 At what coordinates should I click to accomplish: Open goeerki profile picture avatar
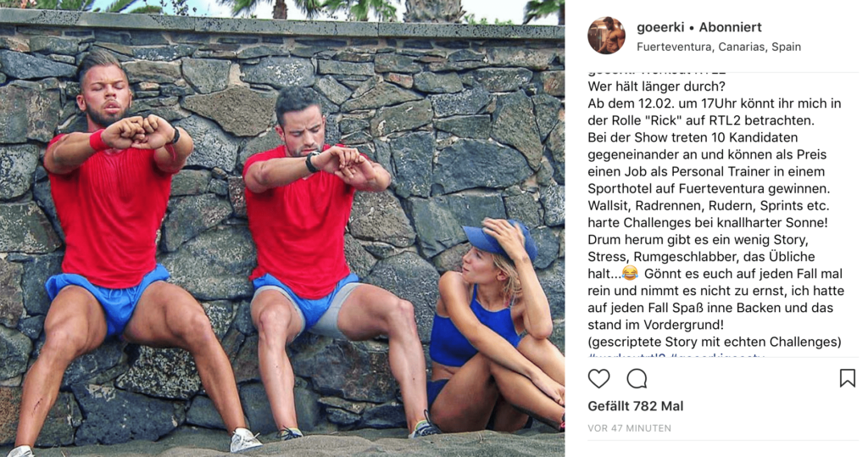tap(606, 36)
